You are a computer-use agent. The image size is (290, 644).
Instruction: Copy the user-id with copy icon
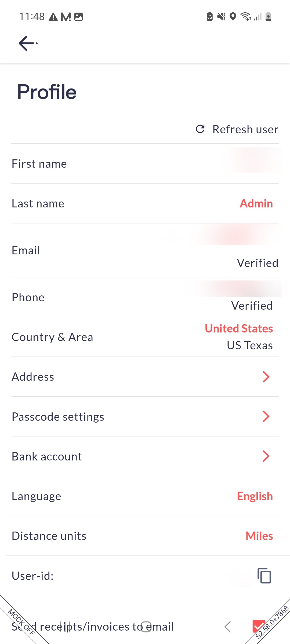(264, 576)
